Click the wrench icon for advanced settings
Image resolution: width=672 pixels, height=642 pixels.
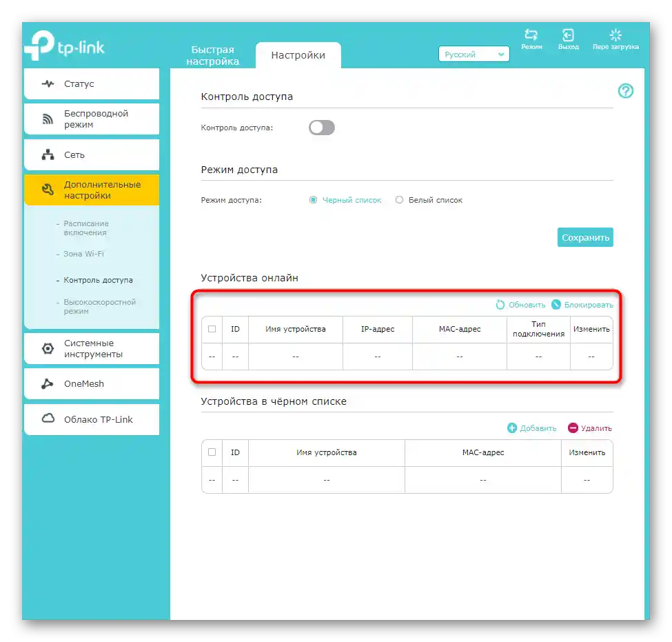(x=48, y=190)
